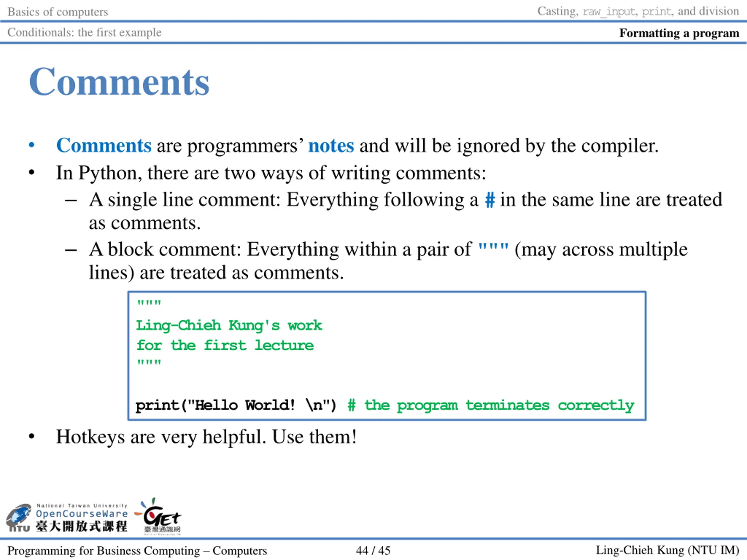This screenshot has height=560, width=747.
Task: Click the print("Hello World! \n") statement
Action: tap(236, 405)
